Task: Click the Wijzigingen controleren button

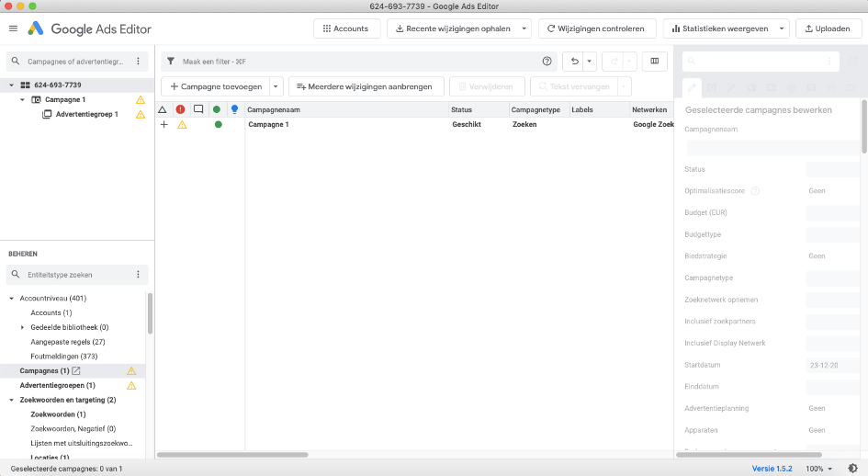Action: coord(597,28)
